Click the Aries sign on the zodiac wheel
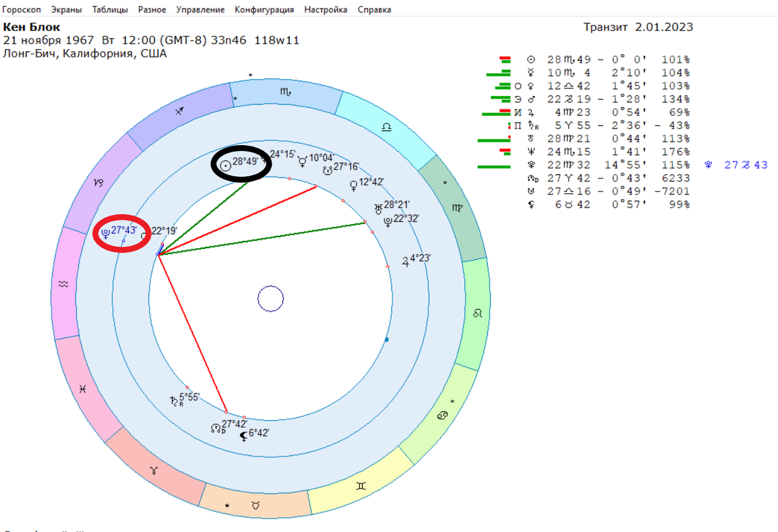Screen dimensions: 778x532 pos(154,470)
